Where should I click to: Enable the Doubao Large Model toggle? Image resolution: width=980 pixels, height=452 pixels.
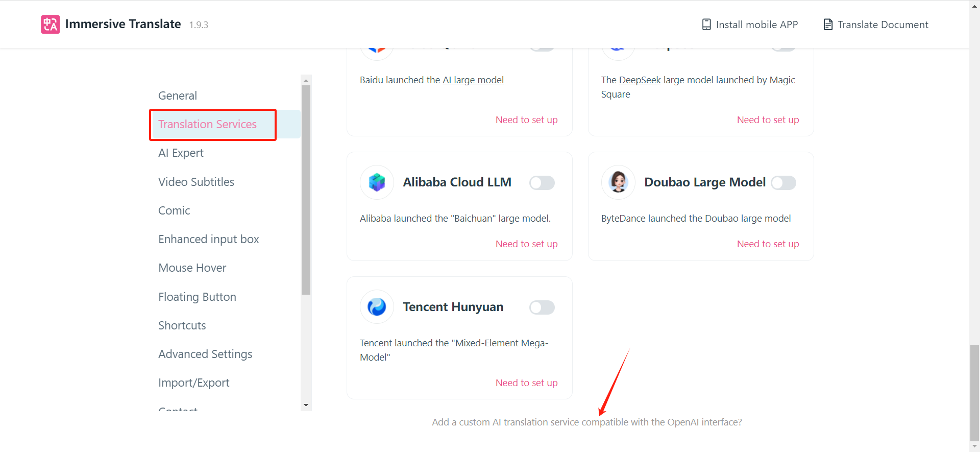click(x=783, y=182)
